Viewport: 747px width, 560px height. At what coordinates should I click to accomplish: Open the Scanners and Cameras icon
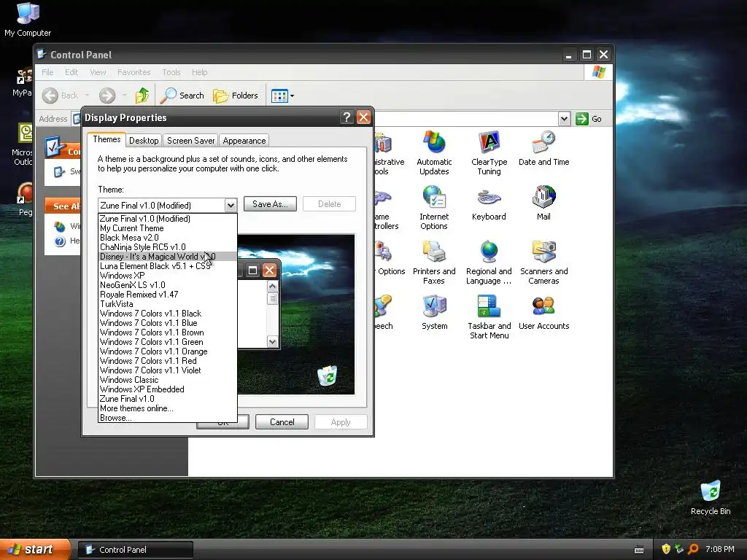coord(543,262)
